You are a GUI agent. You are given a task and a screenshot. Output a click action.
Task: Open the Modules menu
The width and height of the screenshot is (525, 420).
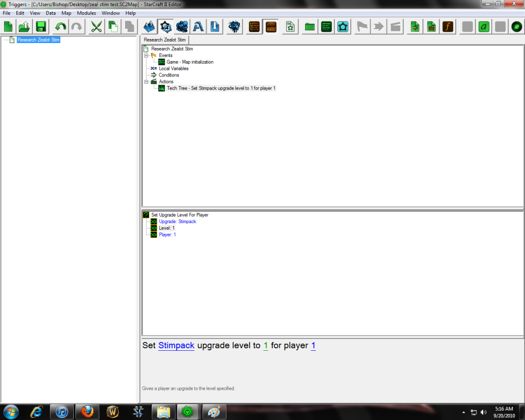click(86, 13)
